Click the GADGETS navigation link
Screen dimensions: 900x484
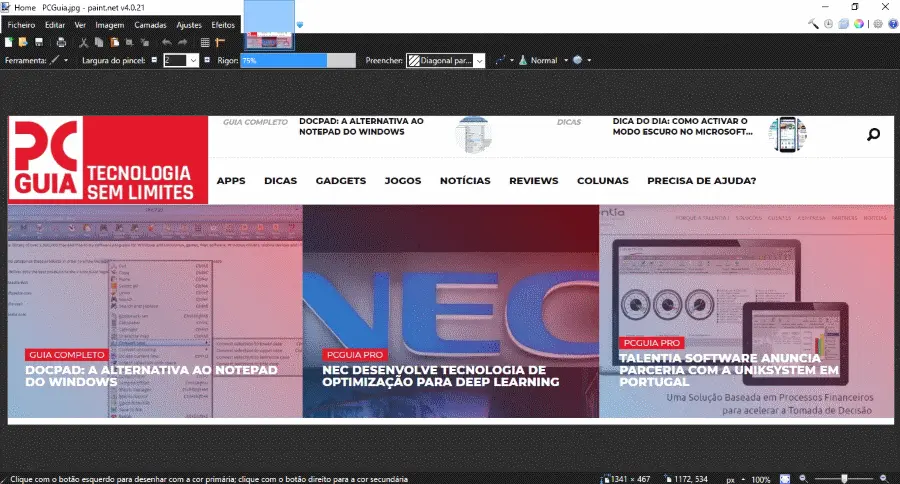click(341, 180)
